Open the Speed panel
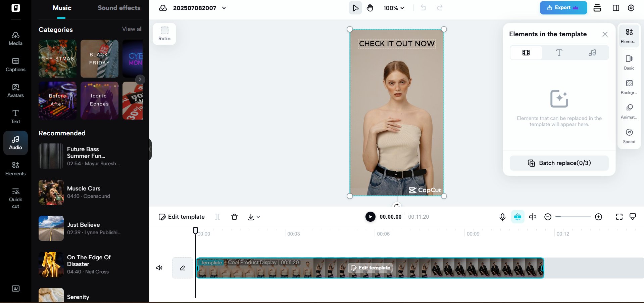The height and width of the screenshot is (303, 644). pyautogui.click(x=629, y=135)
